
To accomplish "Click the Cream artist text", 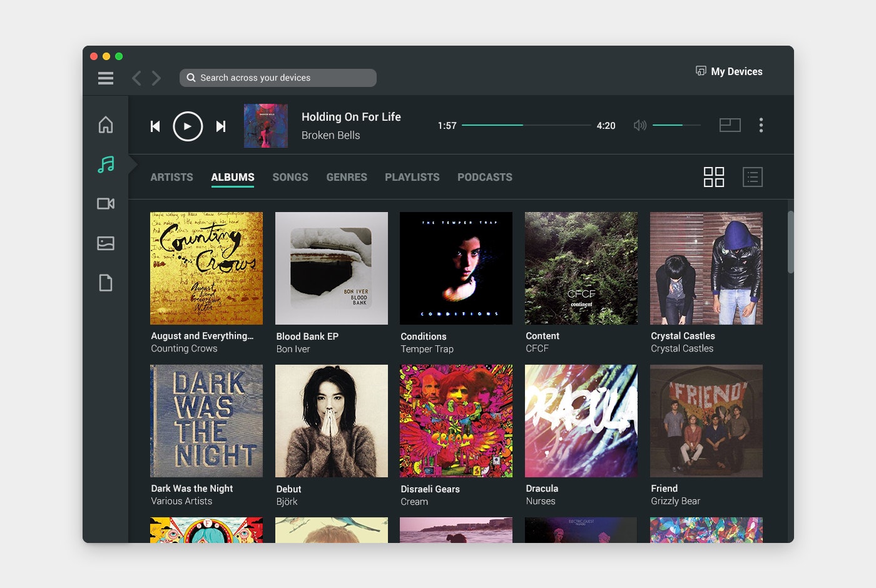I will click(414, 502).
